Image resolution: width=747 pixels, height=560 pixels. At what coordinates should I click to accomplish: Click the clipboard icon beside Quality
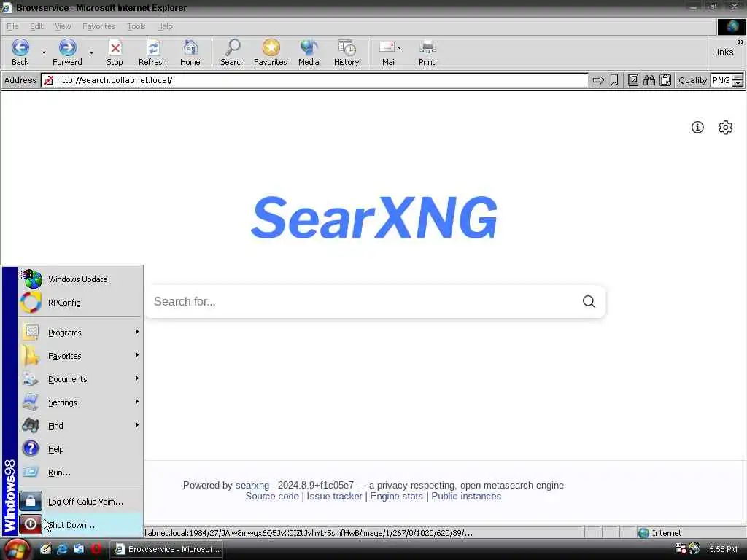pos(665,80)
